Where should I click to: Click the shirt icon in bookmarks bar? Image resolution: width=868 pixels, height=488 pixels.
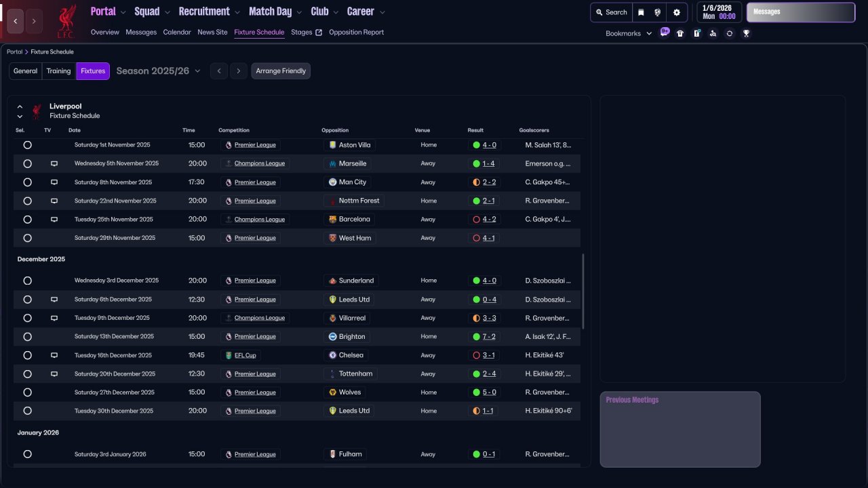[x=680, y=33]
